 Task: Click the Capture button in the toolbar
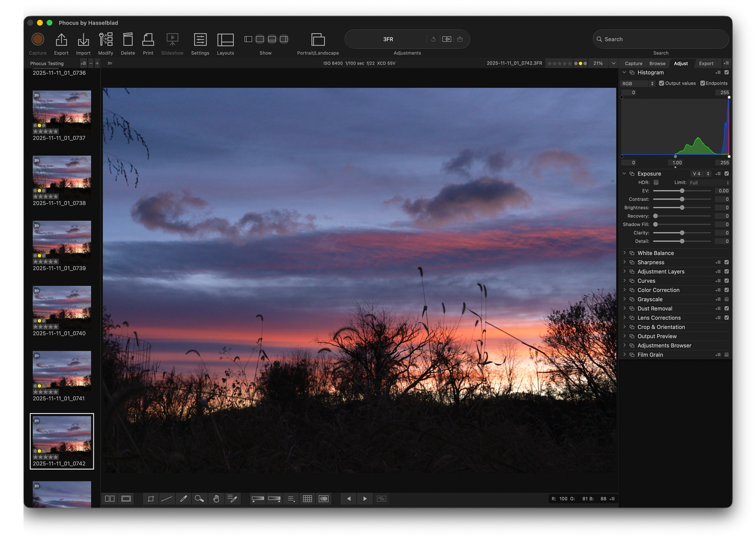tap(38, 39)
